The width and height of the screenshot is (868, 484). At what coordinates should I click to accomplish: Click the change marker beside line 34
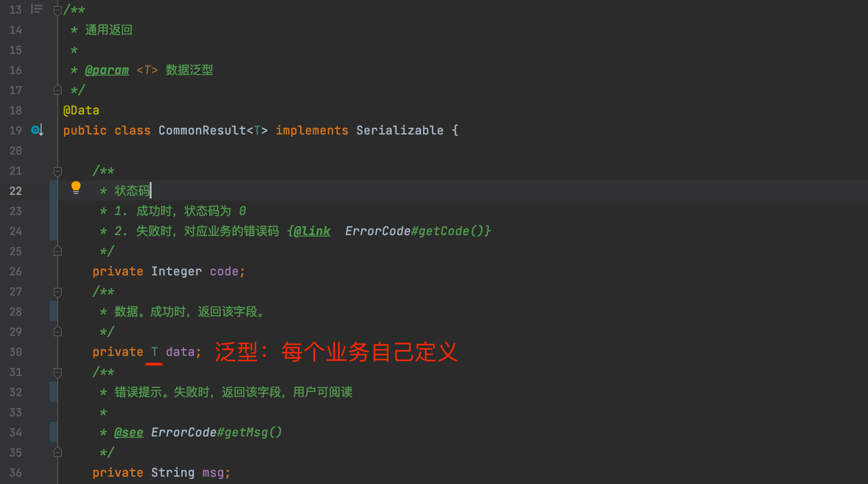[x=54, y=432]
